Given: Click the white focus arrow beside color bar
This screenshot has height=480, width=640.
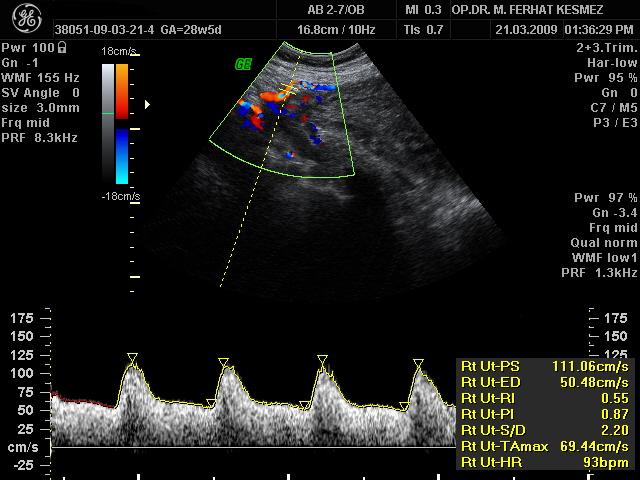Looking at the screenshot, I should [x=149, y=103].
